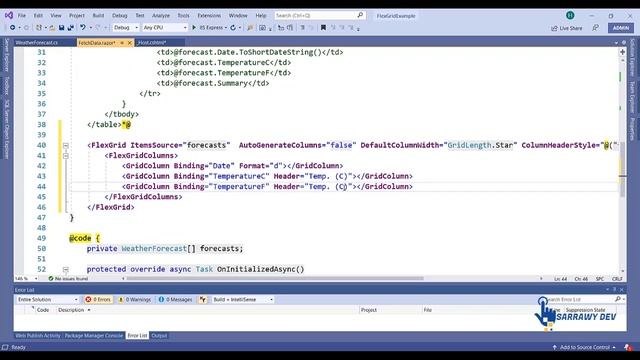Click the Open File toolbar icon
640x360 pixels.
point(52,27)
